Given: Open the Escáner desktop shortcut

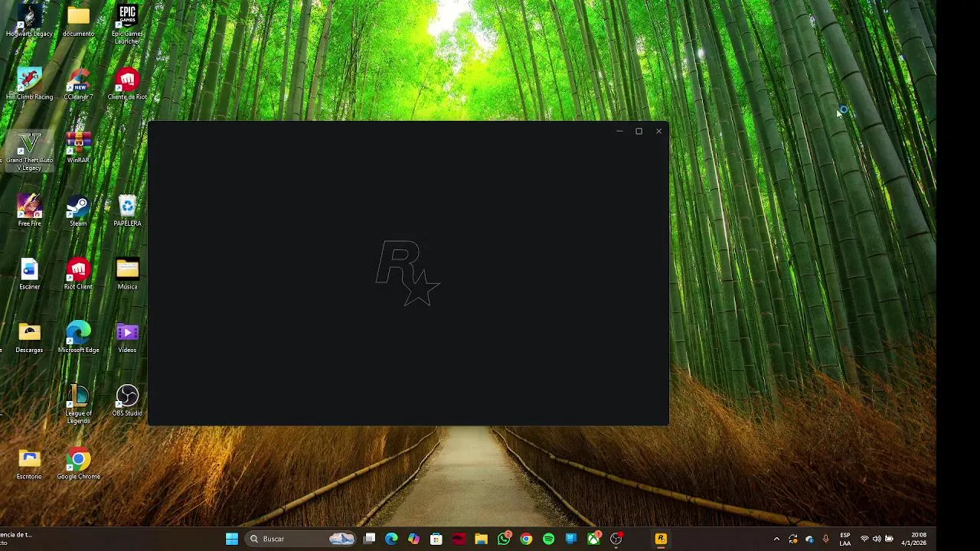Looking at the screenshot, I should (29, 274).
